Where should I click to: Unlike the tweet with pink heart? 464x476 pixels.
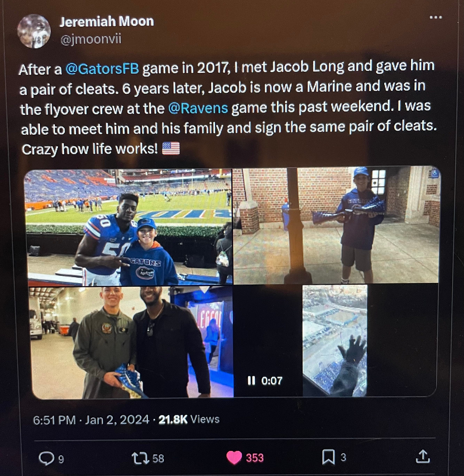[x=234, y=458]
